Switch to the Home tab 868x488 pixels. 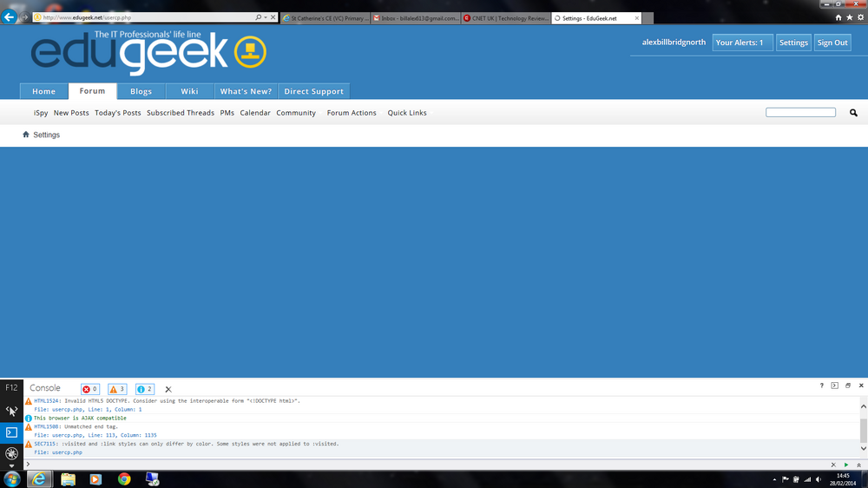(x=43, y=91)
